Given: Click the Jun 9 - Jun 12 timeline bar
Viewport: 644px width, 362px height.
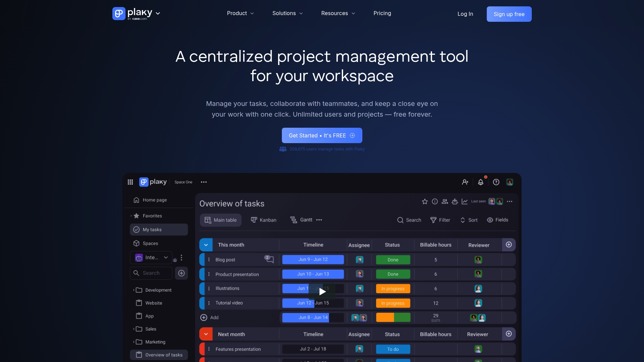Looking at the screenshot, I should pos(313,259).
